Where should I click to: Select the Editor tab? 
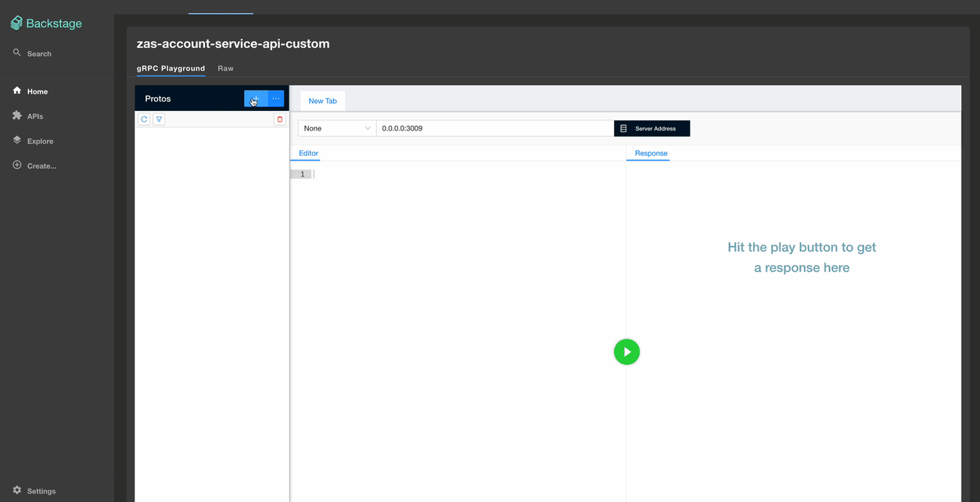point(309,153)
